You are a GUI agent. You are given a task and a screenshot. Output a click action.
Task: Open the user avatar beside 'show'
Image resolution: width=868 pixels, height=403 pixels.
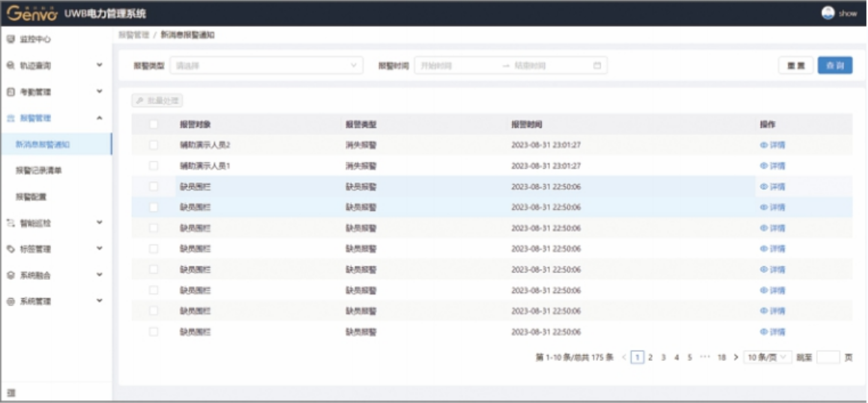(x=828, y=14)
